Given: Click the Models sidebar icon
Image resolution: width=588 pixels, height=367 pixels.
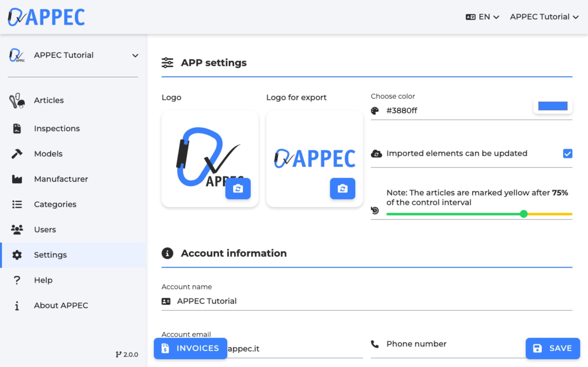Looking at the screenshot, I should [x=17, y=153].
